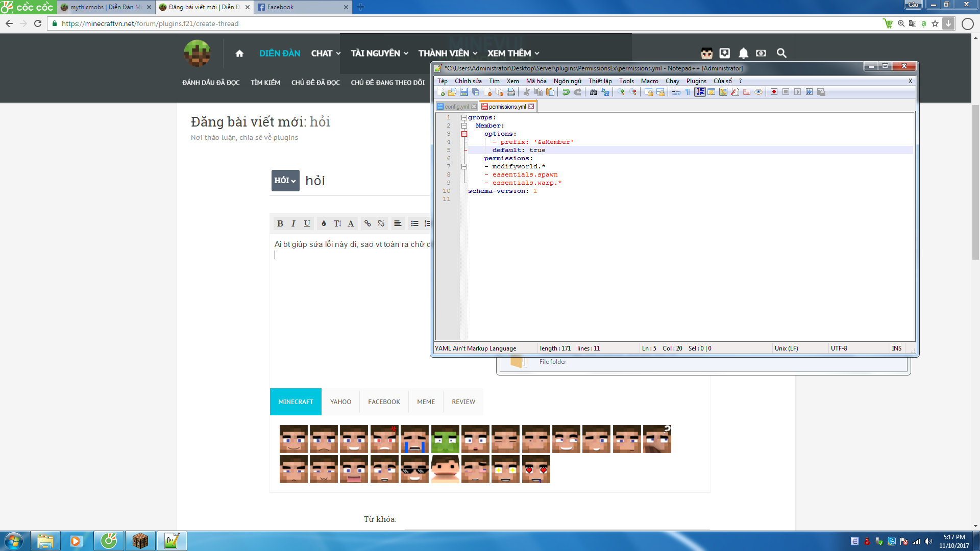This screenshot has width=980, height=551.
Task: Click the forum notification bell icon
Action: pyautogui.click(x=743, y=53)
